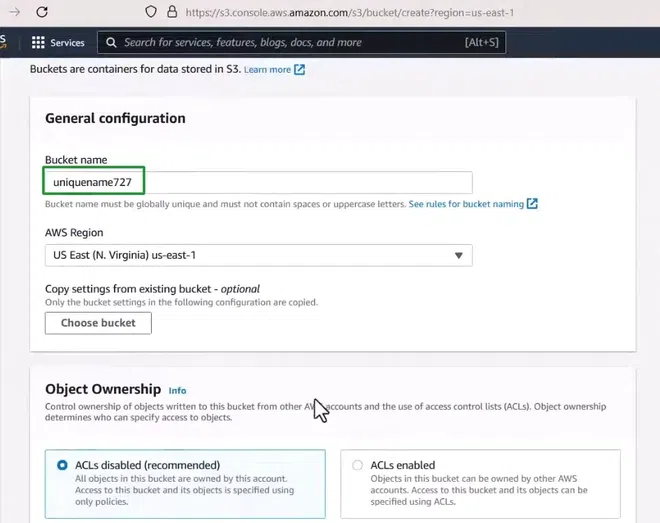Select ACLs disabled (recommended) radio button
Screen dimensions: 660x523
click(x=62, y=465)
